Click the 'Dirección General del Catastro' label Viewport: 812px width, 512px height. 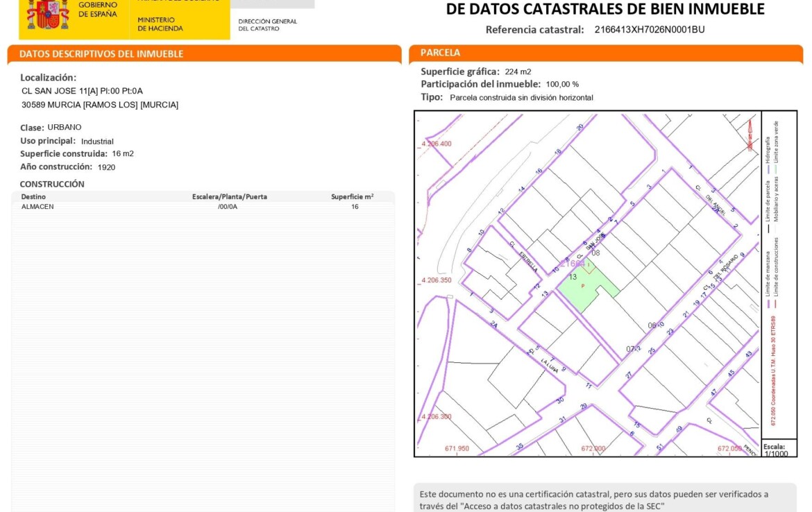coord(267,25)
